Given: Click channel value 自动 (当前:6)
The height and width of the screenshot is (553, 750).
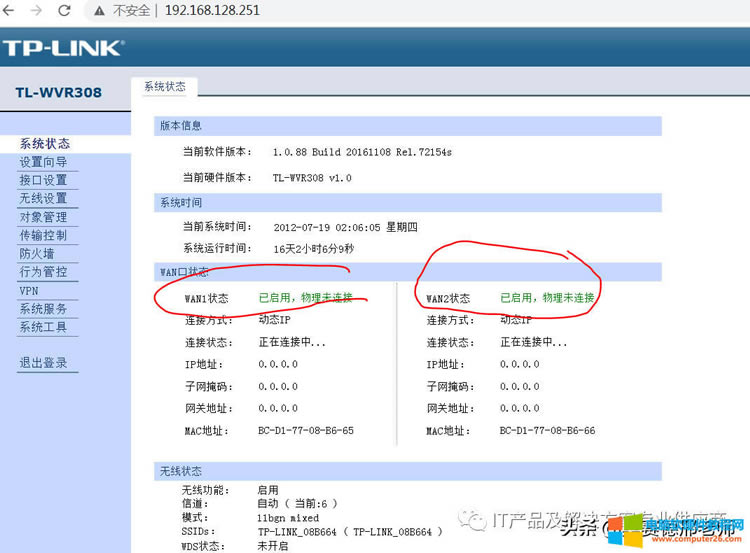Looking at the screenshot, I should (x=297, y=503).
